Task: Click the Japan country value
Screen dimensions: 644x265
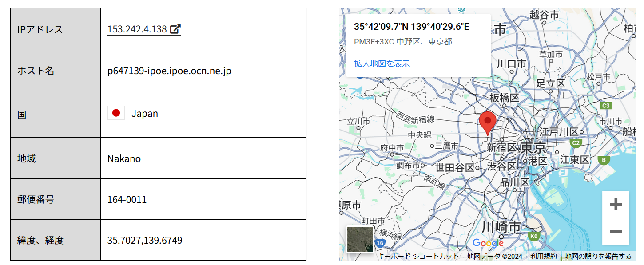Action: [x=145, y=113]
